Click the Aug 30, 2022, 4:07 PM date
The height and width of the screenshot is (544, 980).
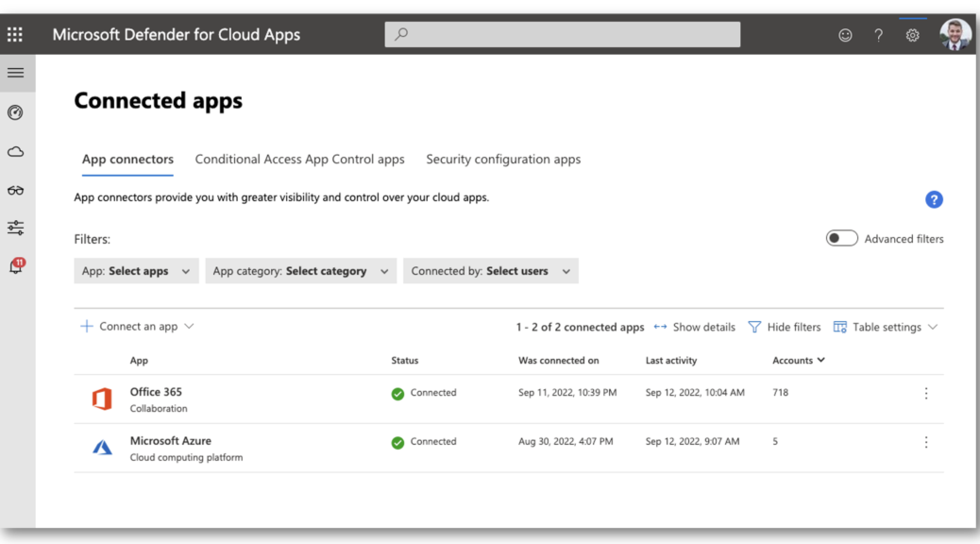click(566, 441)
